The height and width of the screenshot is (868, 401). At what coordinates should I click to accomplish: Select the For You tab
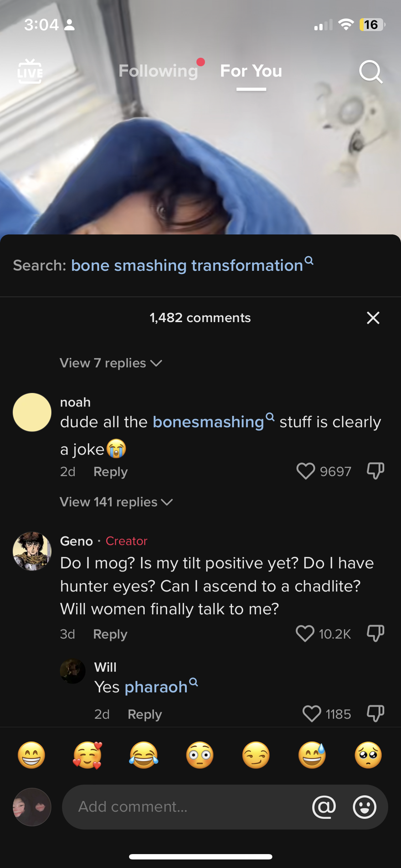click(251, 71)
